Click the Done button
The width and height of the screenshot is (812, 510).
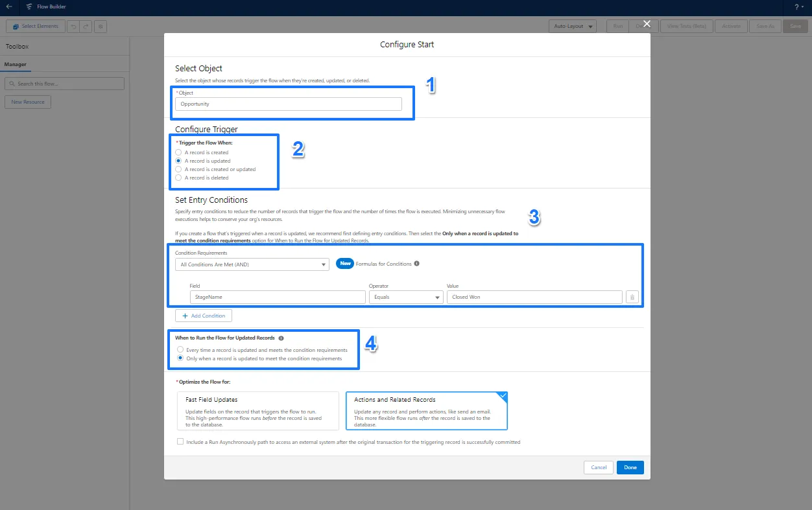pyautogui.click(x=630, y=467)
